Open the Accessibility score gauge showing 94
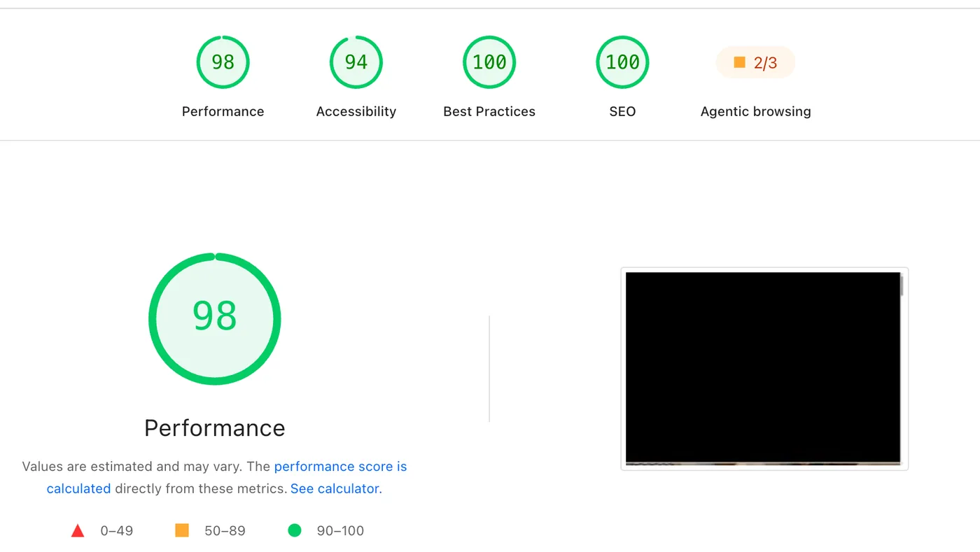Viewport: 980px width, 552px height. tap(356, 62)
